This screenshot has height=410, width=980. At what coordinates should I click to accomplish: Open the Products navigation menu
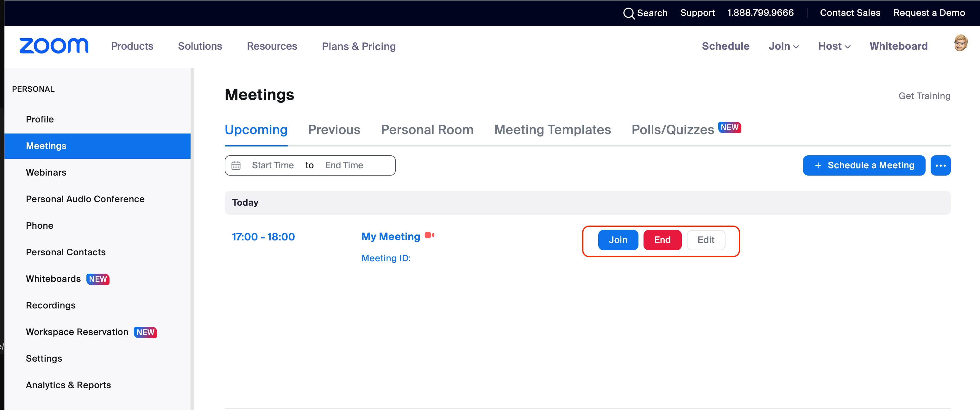pos(132,47)
